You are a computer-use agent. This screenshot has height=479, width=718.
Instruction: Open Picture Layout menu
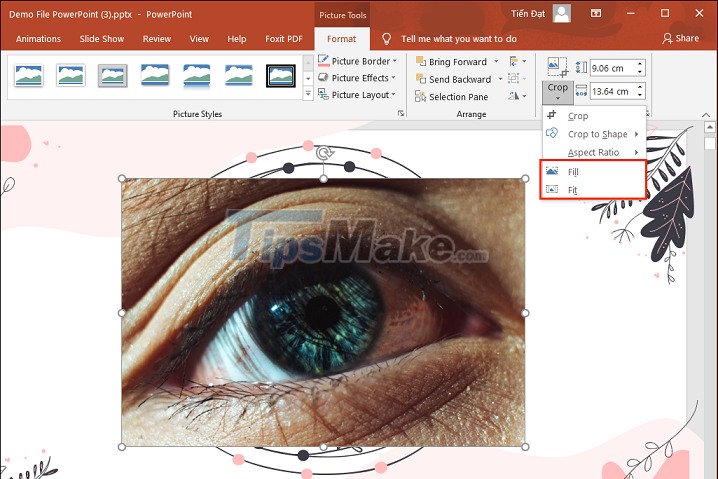[x=357, y=95]
